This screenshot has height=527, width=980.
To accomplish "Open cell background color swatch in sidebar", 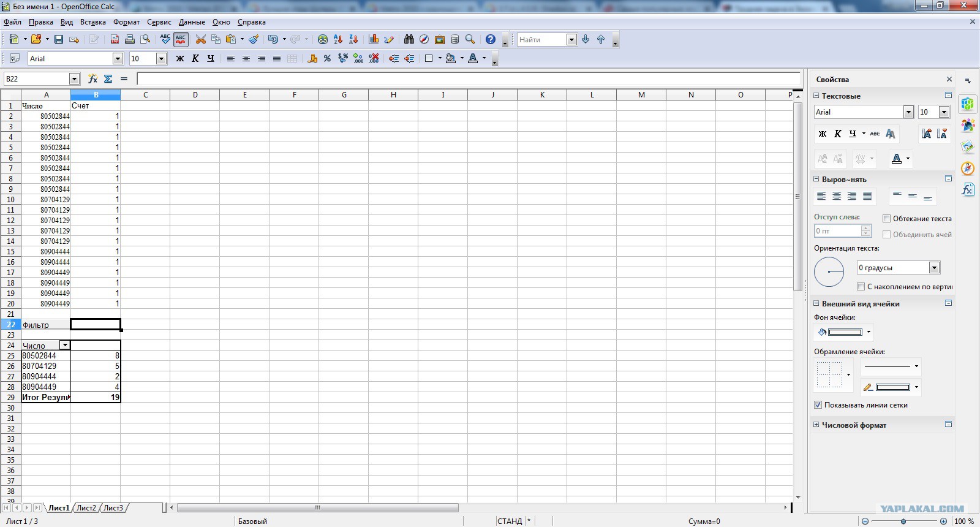I will tap(845, 332).
